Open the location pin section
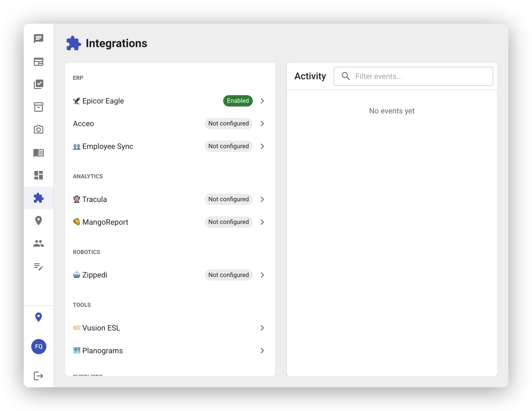 pyautogui.click(x=39, y=220)
